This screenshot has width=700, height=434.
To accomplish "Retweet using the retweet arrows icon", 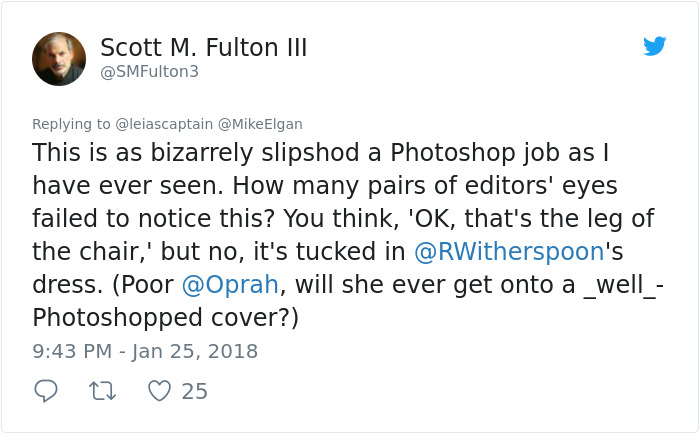I will click(x=103, y=391).
